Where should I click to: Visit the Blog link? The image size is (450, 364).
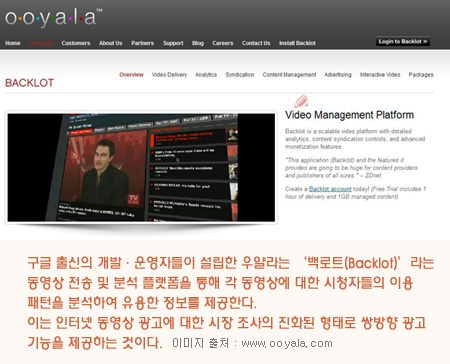(198, 43)
